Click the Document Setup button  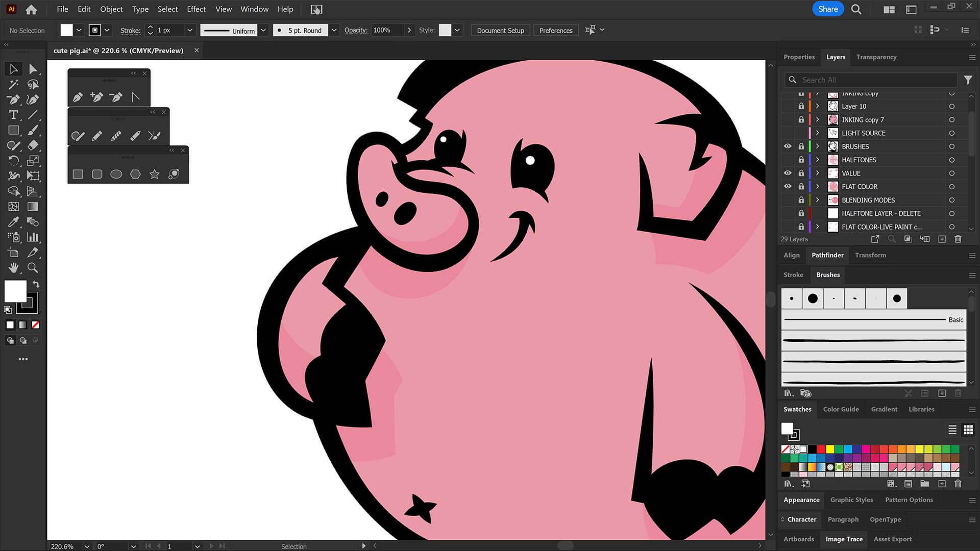[x=500, y=30]
